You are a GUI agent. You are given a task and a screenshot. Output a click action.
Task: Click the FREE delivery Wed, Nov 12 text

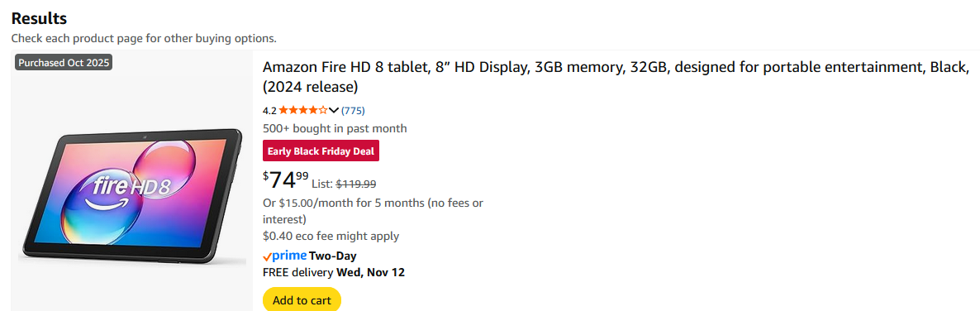334,272
